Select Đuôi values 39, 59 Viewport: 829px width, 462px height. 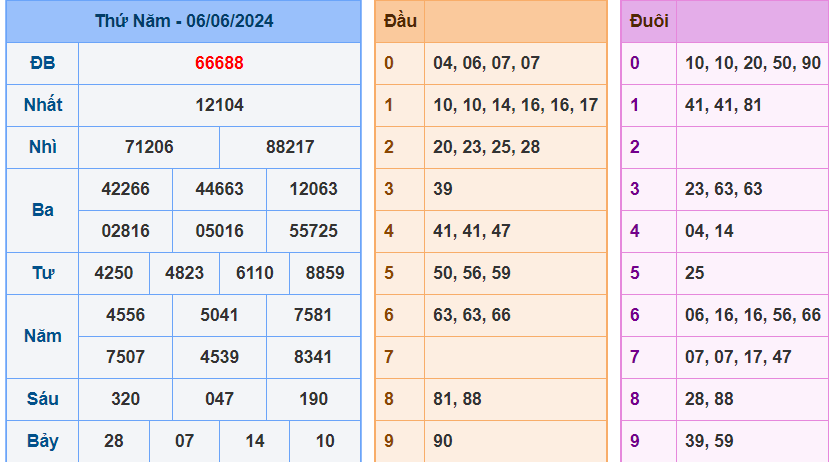click(709, 441)
